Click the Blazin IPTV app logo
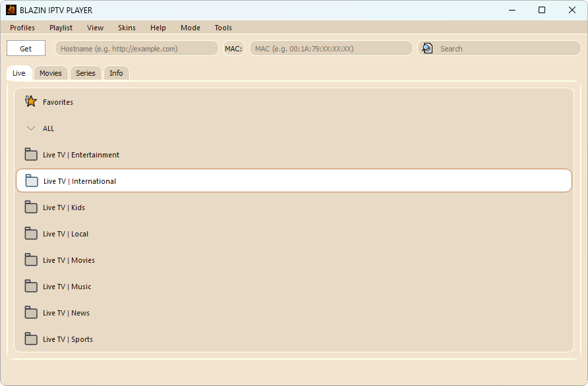Image resolution: width=588 pixels, height=386 pixels. (11, 10)
